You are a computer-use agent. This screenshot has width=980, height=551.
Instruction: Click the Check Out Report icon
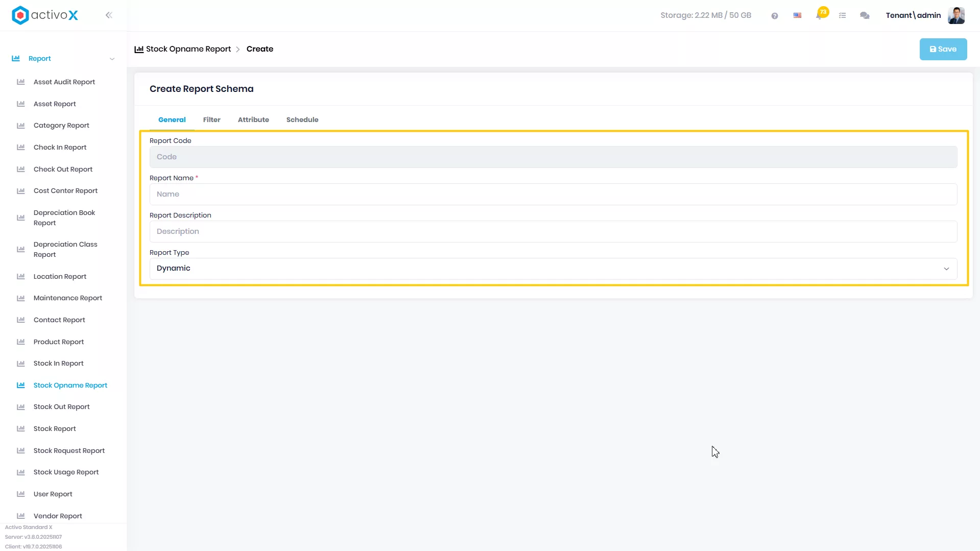click(x=21, y=169)
